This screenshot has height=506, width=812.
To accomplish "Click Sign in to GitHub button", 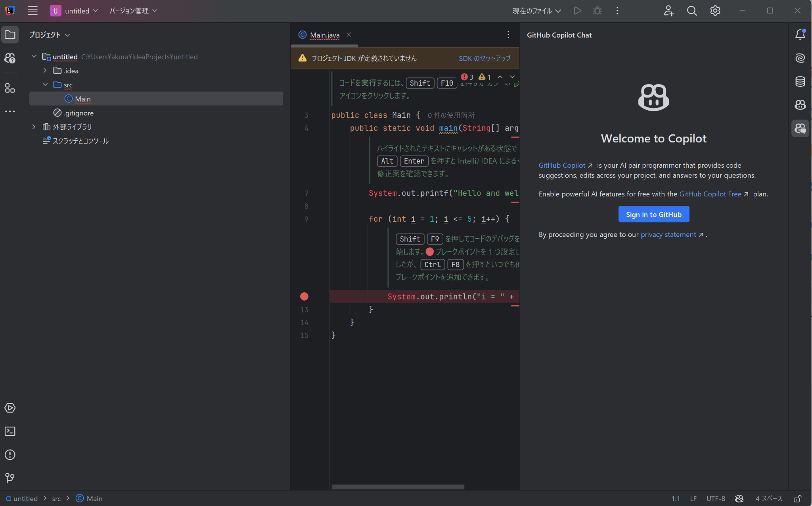I will (x=653, y=214).
